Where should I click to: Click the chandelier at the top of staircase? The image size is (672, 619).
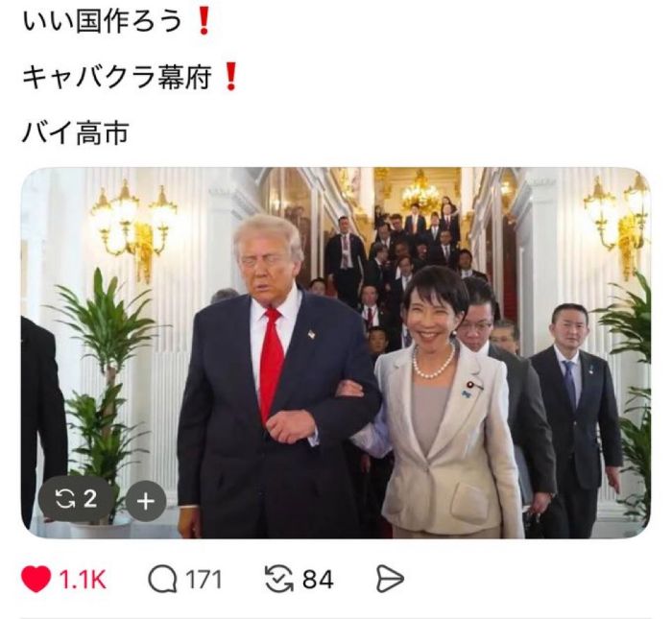click(x=421, y=189)
